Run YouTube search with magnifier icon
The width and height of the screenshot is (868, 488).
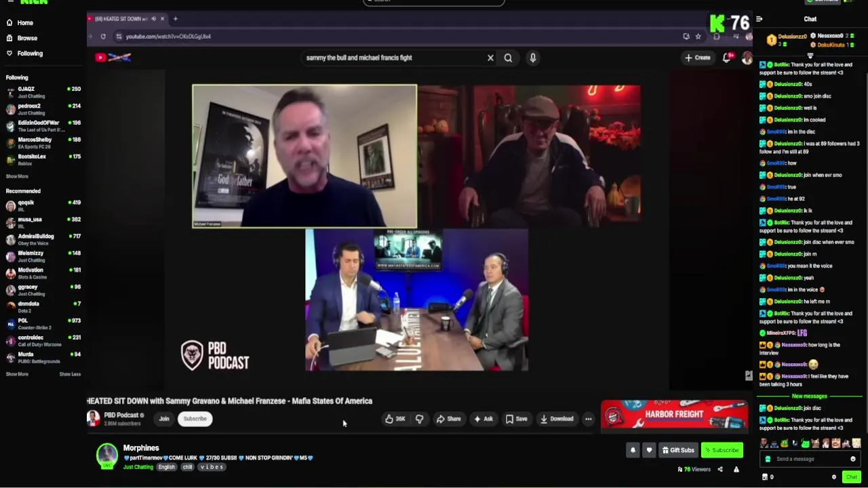(508, 58)
